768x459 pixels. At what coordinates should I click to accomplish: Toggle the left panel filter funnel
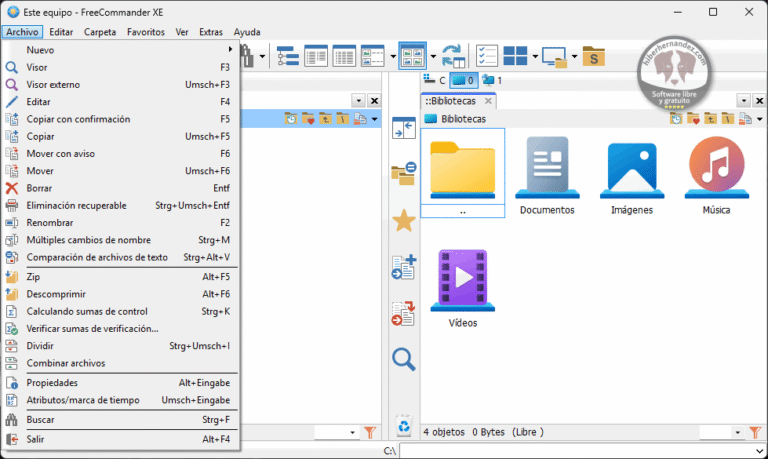point(370,433)
